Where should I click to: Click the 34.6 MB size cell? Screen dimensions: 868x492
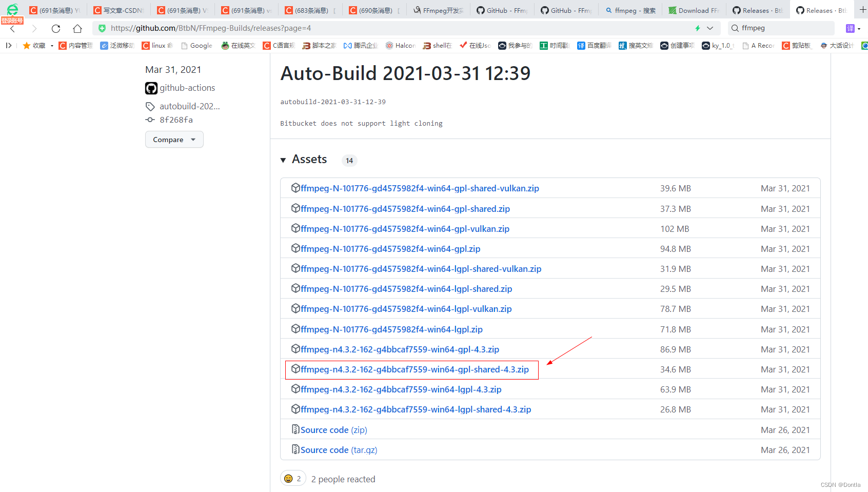coord(676,369)
